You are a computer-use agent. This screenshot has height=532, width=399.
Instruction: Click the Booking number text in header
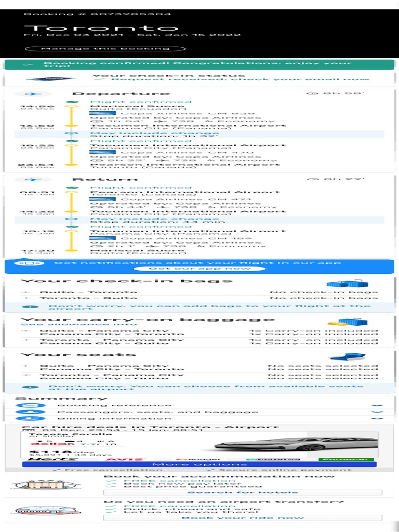[97, 14]
